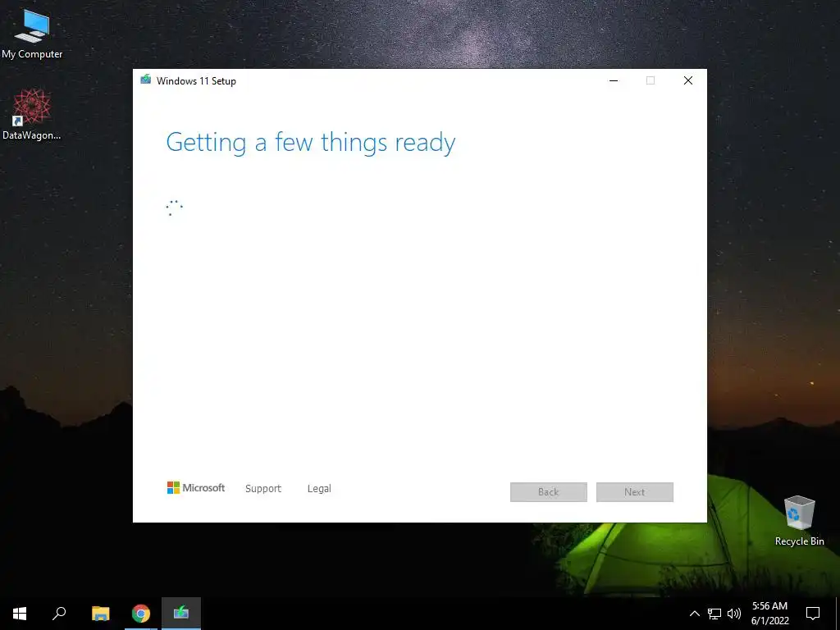Open the Legal link
The height and width of the screenshot is (630, 840).
319,489
